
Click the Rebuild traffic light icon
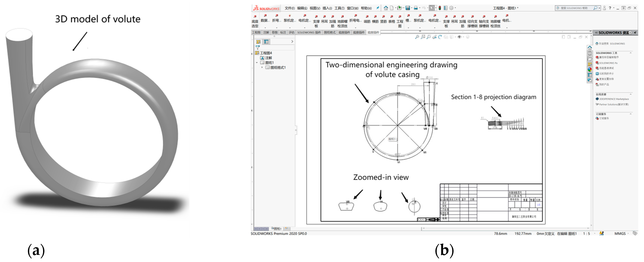(x=440, y=8)
